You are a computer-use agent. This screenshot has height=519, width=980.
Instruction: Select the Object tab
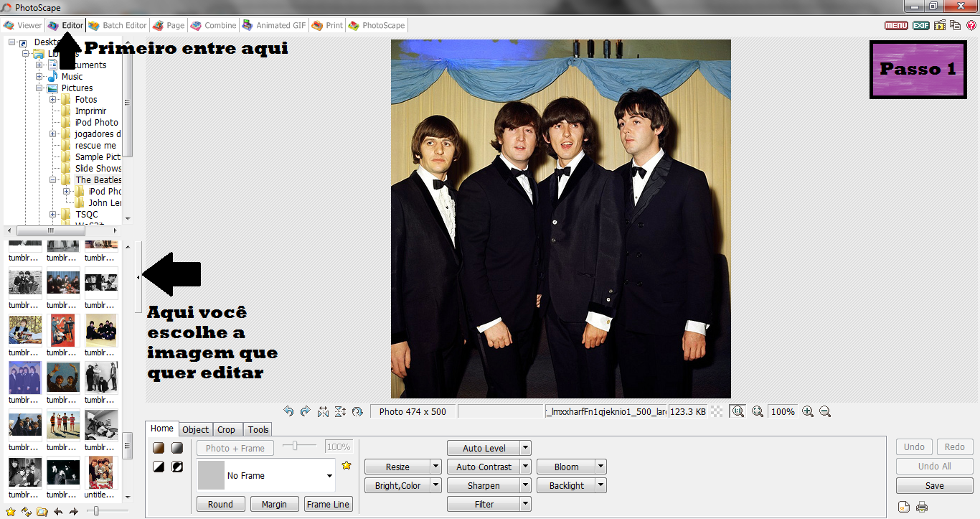(195, 429)
